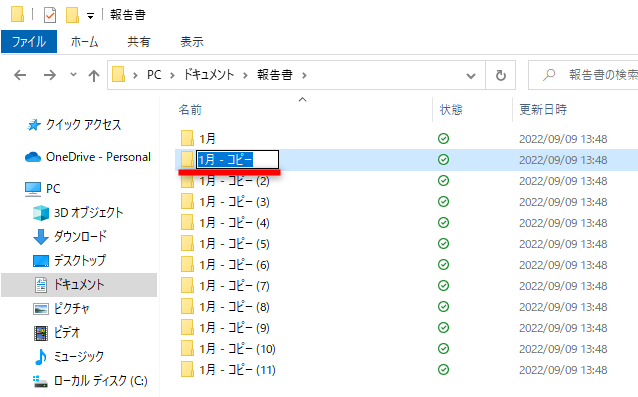Viewport: 638px width, 397px height.
Task: Go forward with the Forward arrow
Action: 50,75
